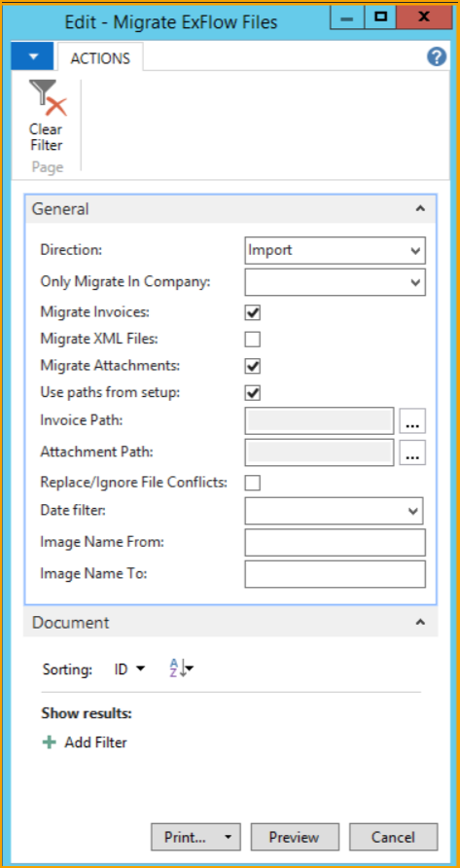Open the blue application menu dropdown
The height and width of the screenshot is (868, 460).
click(33, 56)
